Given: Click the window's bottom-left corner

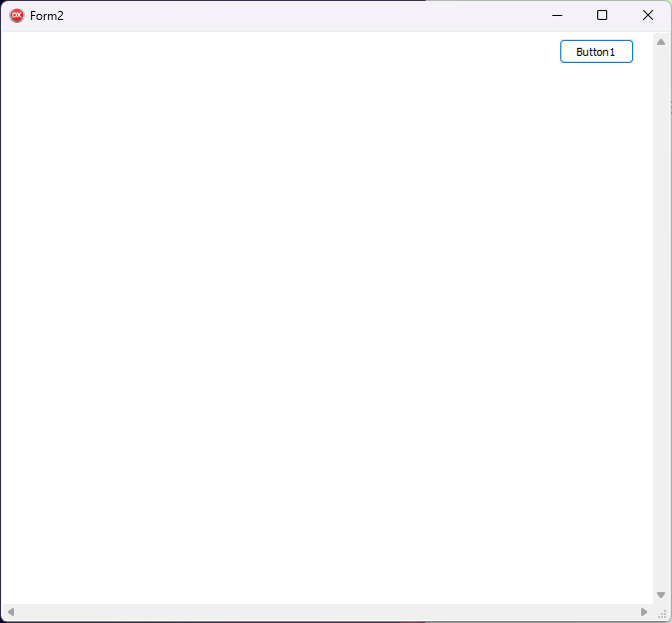Looking at the screenshot, I should click(1, 621).
